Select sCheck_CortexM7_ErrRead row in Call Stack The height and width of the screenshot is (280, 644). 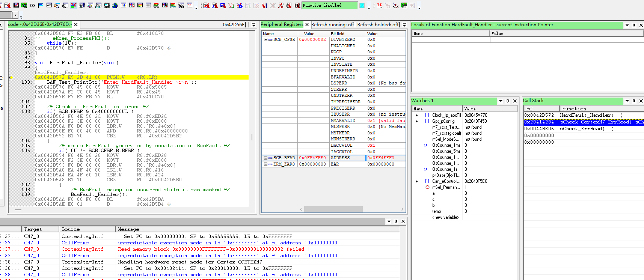(x=584, y=122)
